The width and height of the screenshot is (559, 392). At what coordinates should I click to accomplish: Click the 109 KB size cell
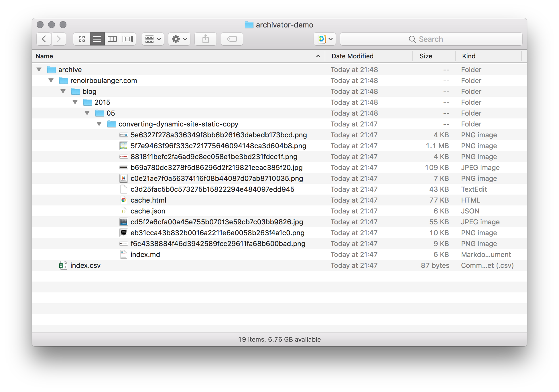pyautogui.click(x=437, y=167)
